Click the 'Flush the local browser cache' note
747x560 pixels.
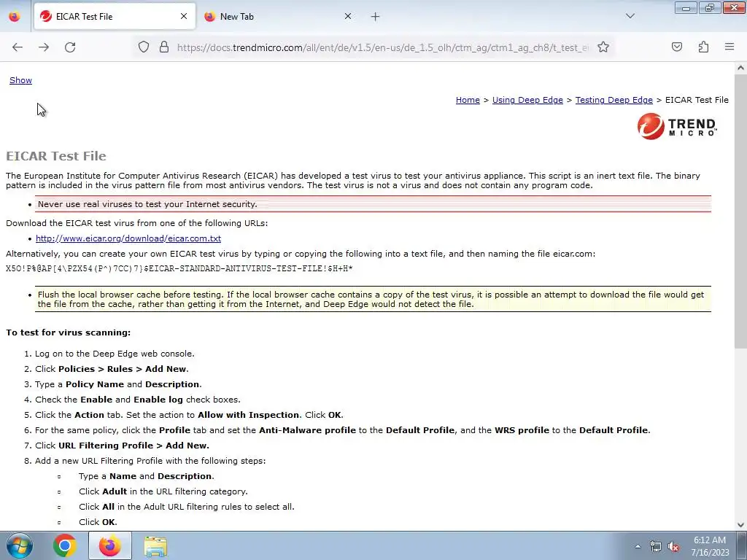point(371,299)
